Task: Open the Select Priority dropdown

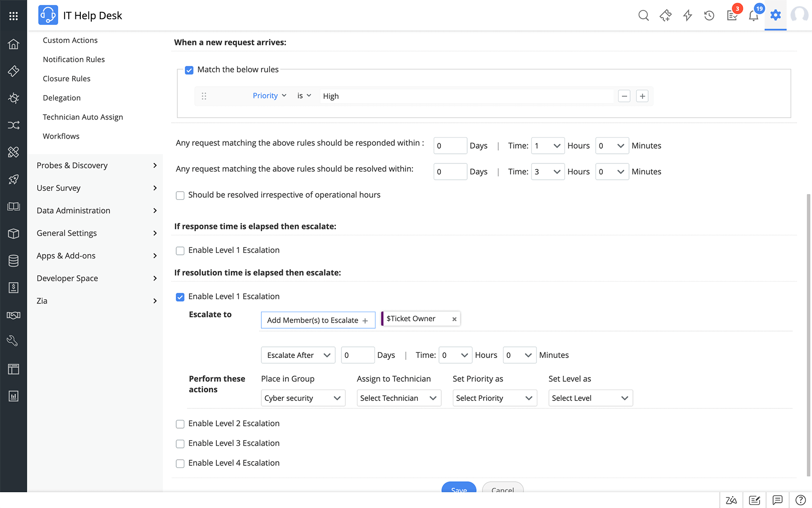Action: point(494,398)
